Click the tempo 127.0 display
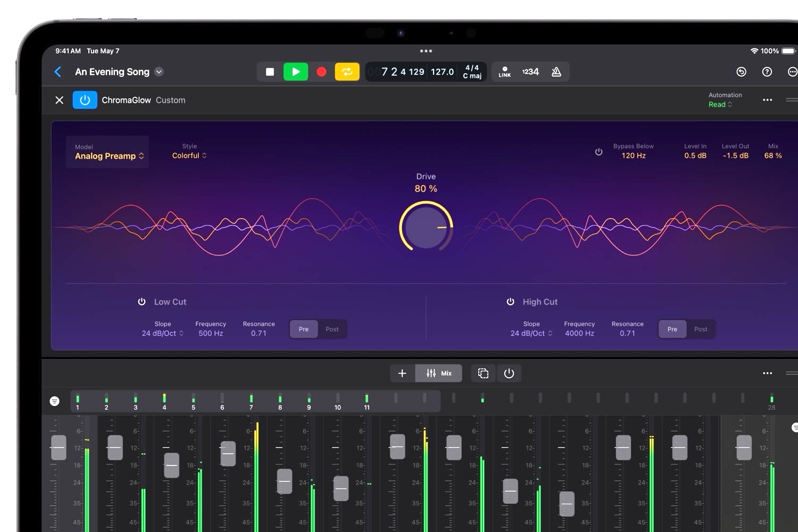This screenshot has height=532, width=798. 442,72
